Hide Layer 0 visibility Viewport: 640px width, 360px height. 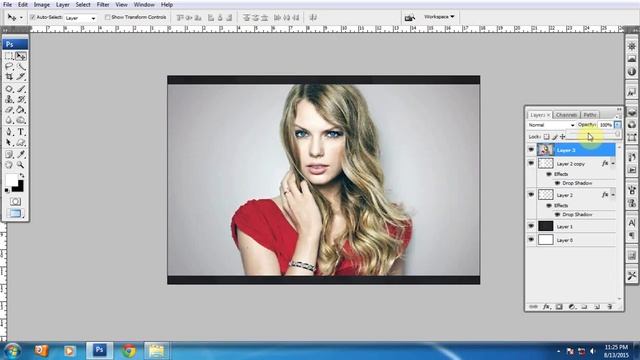531,240
